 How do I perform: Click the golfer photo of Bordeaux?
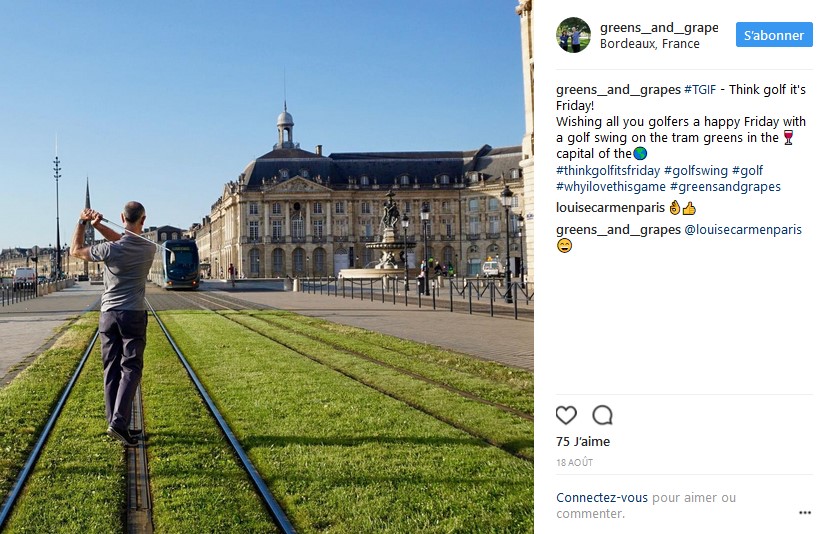pos(267,267)
